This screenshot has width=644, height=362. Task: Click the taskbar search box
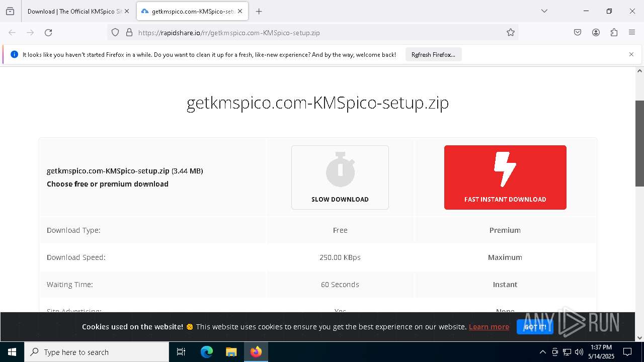pyautogui.click(x=97, y=352)
